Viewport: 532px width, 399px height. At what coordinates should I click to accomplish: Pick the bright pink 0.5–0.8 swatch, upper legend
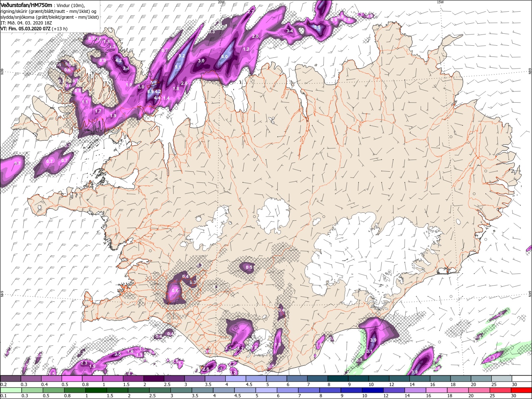click(71, 379)
